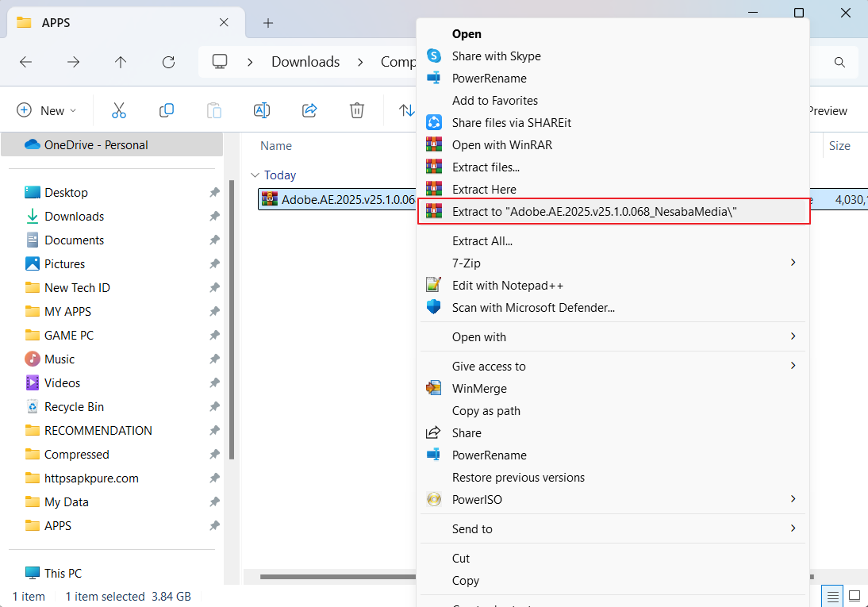Click the sidebar vertical scrollbar
Image resolution: width=868 pixels, height=607 pixels.
(x=231, y=317)
